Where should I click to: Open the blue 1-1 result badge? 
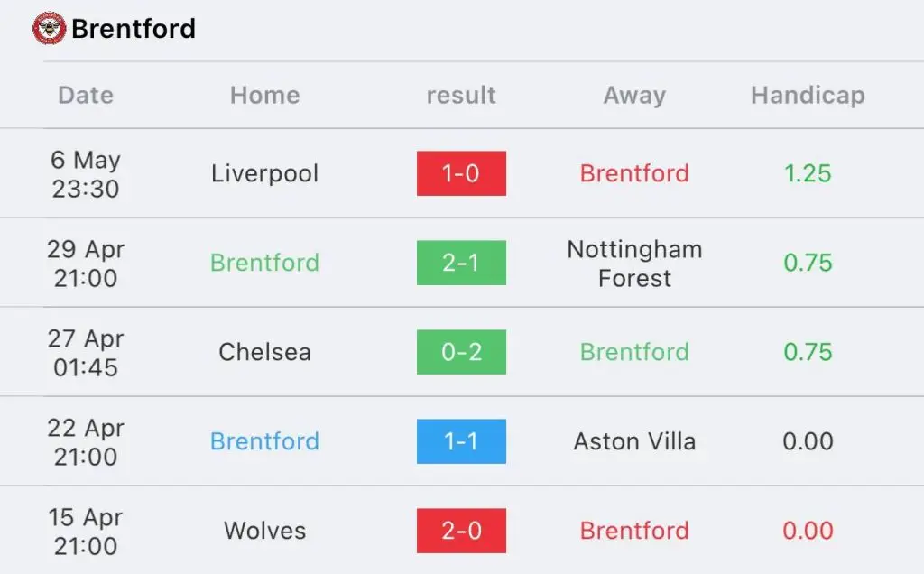(x=461, y=441)
